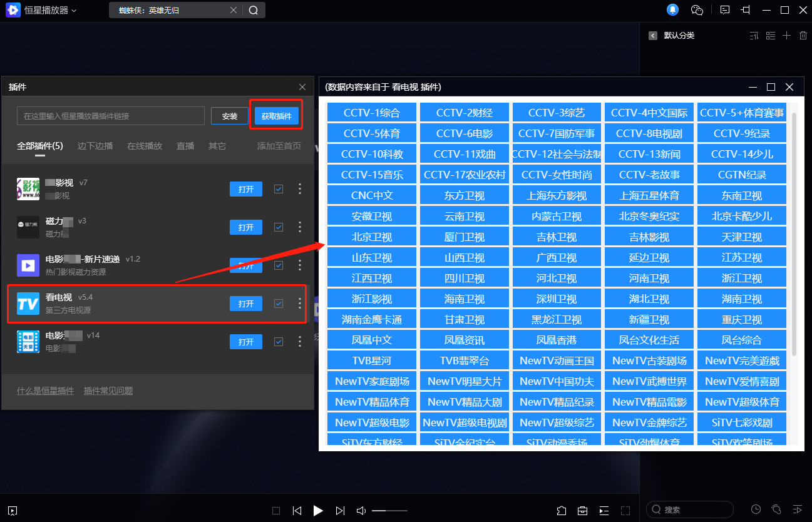Switch to the 边下边播 tab
Image resolution: width=812 pixels, height=522 pixels.
tap(95, 146)
